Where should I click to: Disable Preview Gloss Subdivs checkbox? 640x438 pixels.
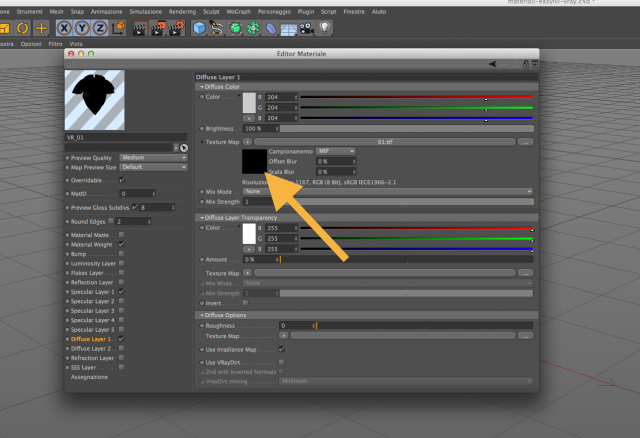pyautogui.click(x=135, y=207)
